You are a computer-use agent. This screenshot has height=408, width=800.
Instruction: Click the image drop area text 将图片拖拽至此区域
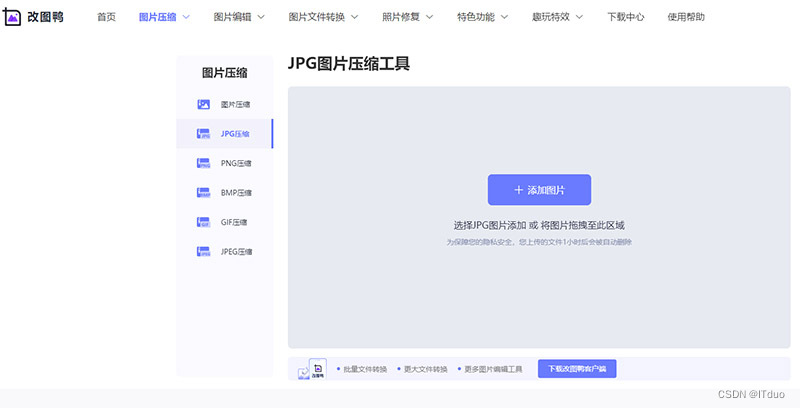(x=583, y=225)
